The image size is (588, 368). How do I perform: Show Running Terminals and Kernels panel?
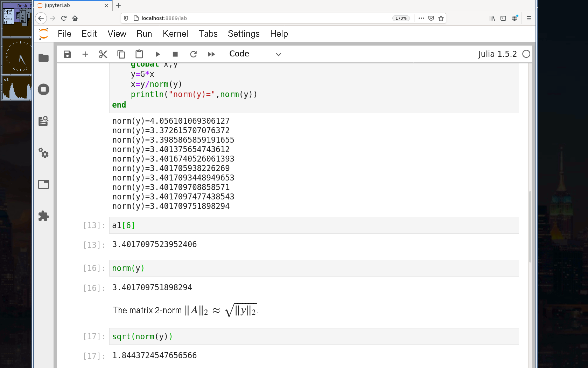pos(43,89)
